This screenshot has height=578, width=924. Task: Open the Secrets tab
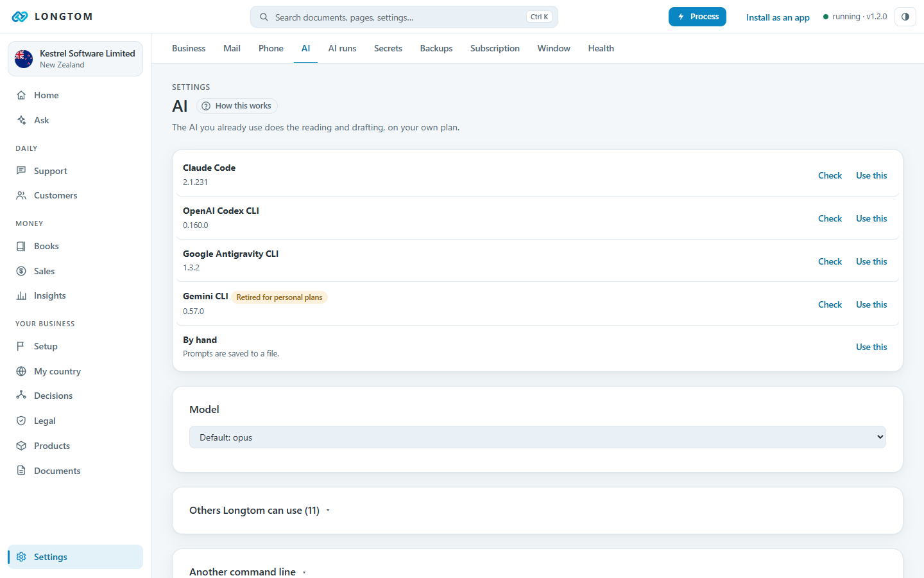pyautogui.click(x=388, y=48)
